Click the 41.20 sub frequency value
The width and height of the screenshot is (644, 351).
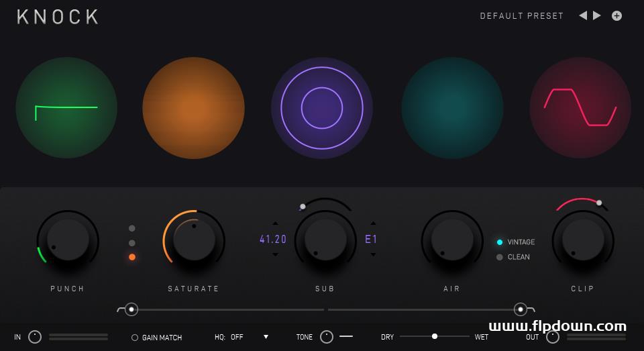coord(273,239)
